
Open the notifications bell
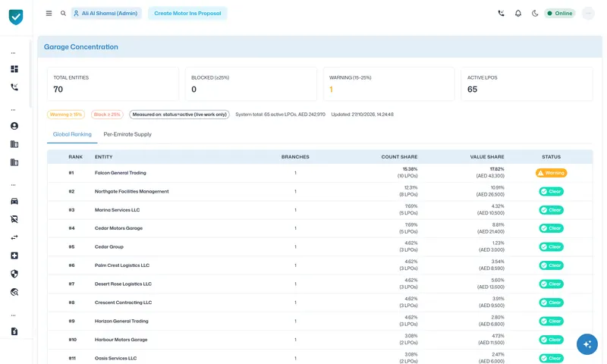[518, 13]
